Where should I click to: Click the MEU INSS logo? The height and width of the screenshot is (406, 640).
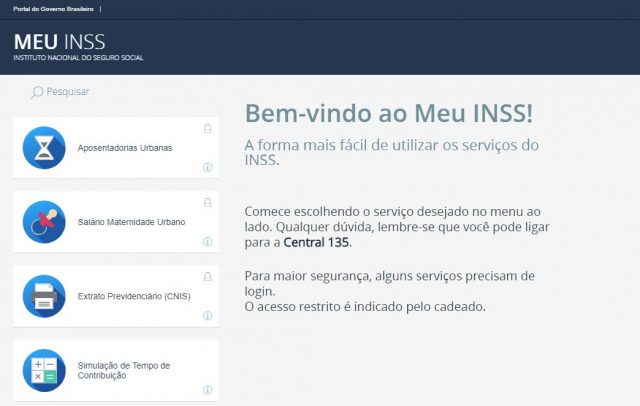pyautogui.click(x=78, y=47)
